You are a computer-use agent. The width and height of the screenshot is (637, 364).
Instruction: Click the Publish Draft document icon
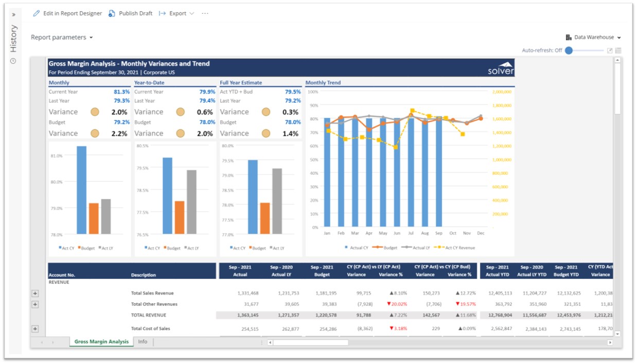coord(112,13)
